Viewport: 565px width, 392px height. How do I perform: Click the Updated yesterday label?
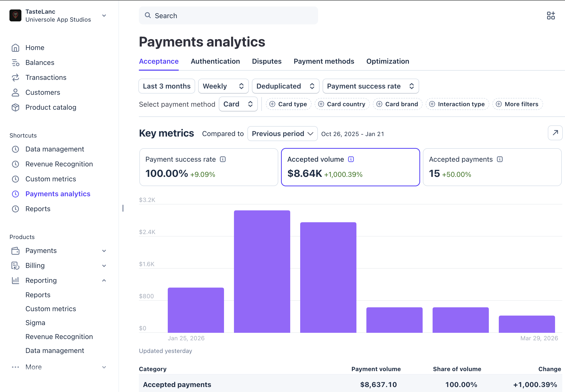166,351
